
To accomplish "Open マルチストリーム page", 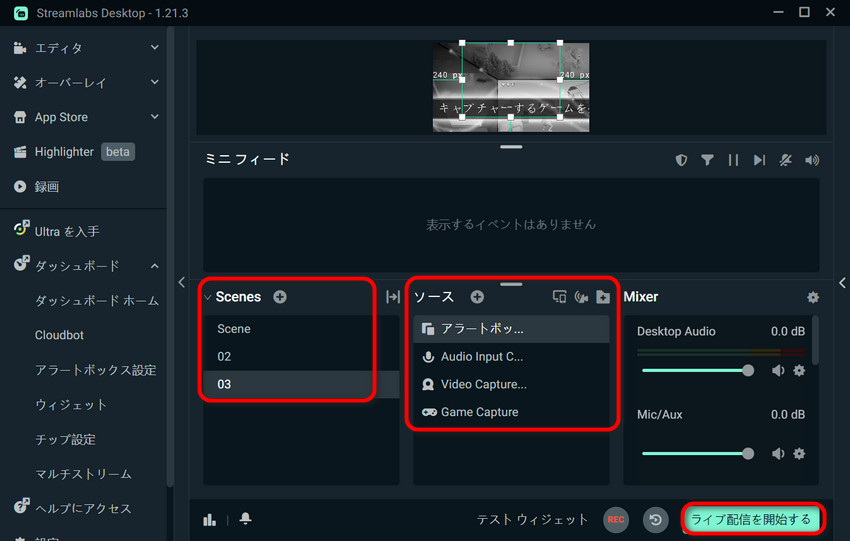I will point(83,474).
